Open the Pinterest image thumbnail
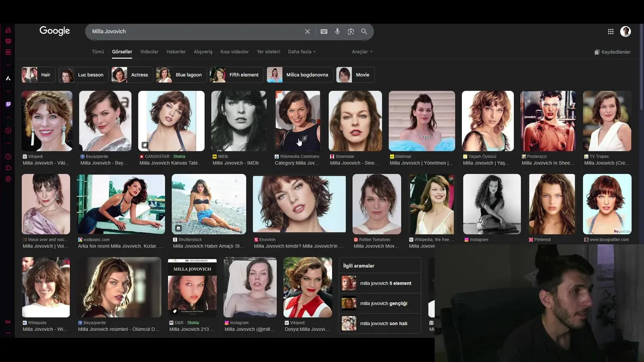Image resolution: width=644 pixels, height=362 pixels. pyautogui.click(x=552, y=204)
